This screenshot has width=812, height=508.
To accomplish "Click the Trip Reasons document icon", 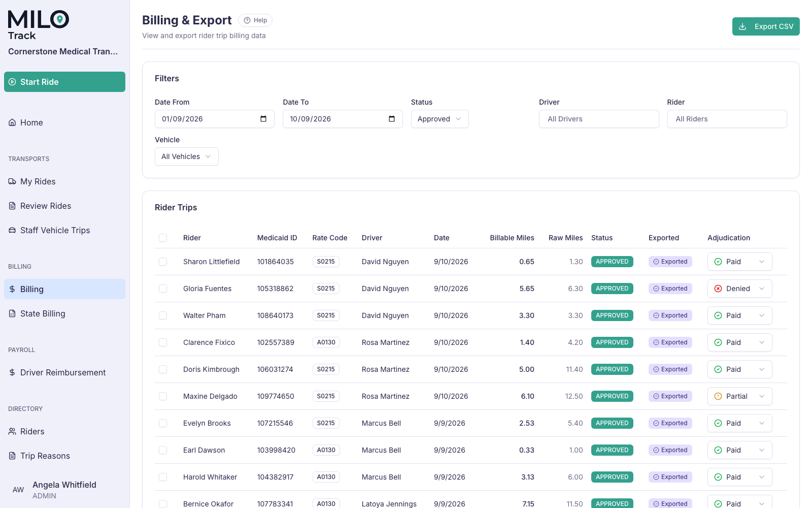I will pyautogui.click(x=12, y=456).
